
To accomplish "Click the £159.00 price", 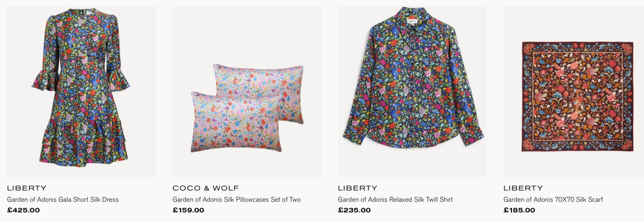I will click(x=188, y=210).
